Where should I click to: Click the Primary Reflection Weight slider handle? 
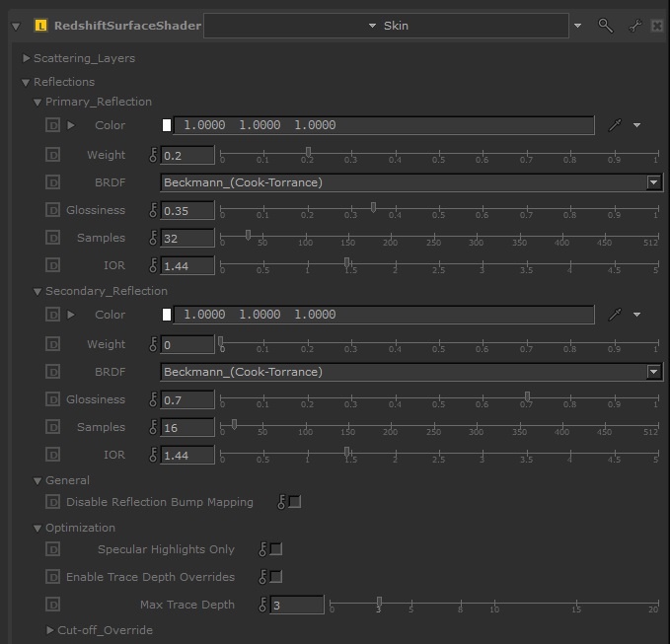308,152
